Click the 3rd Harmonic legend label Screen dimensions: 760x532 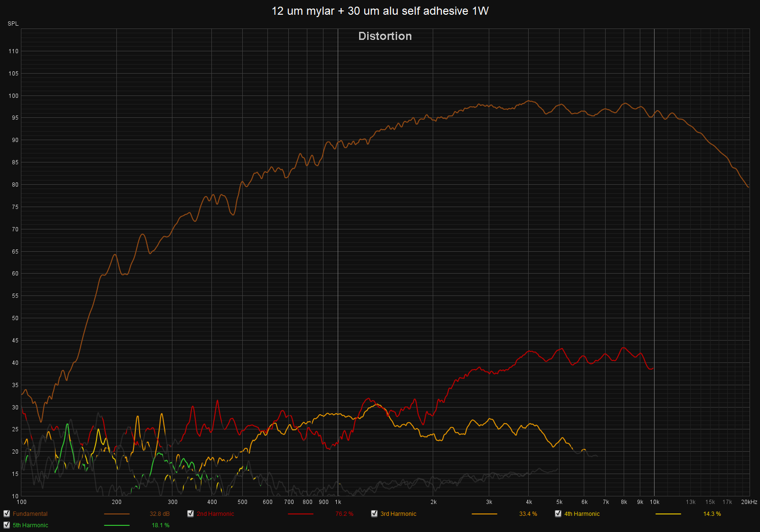click(x=398, y=514)
